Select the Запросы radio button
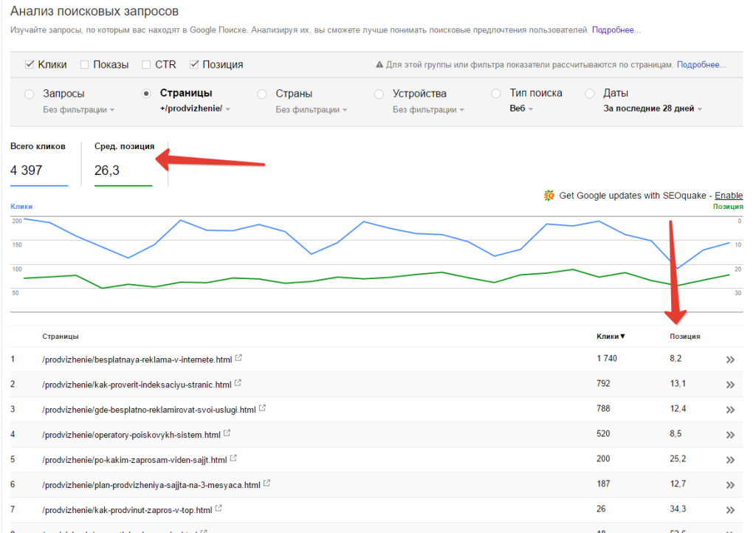Image resolution: width=756 pixels, height=533 pixels. coord(30,94)
